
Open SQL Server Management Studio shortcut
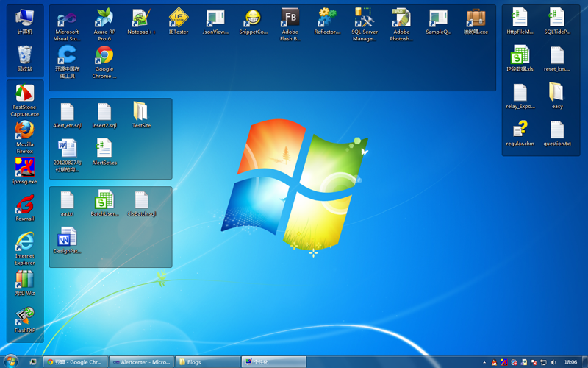pyautogui.click(x=365, y=25)
